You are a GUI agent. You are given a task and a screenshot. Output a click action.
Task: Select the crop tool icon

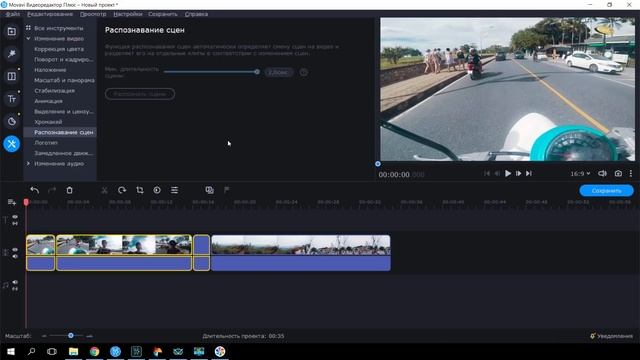tap(140, 190)
